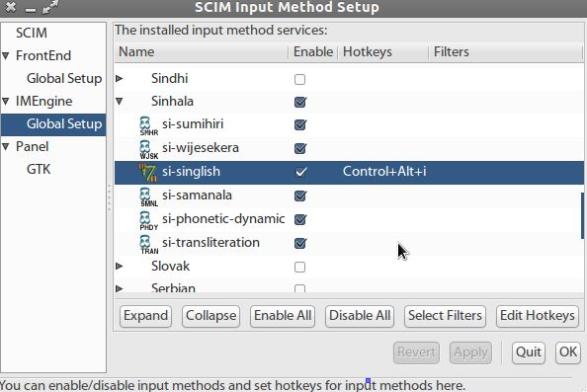Collapse the IMEngine sidebar section
The image size is (587, 392).
6,102
